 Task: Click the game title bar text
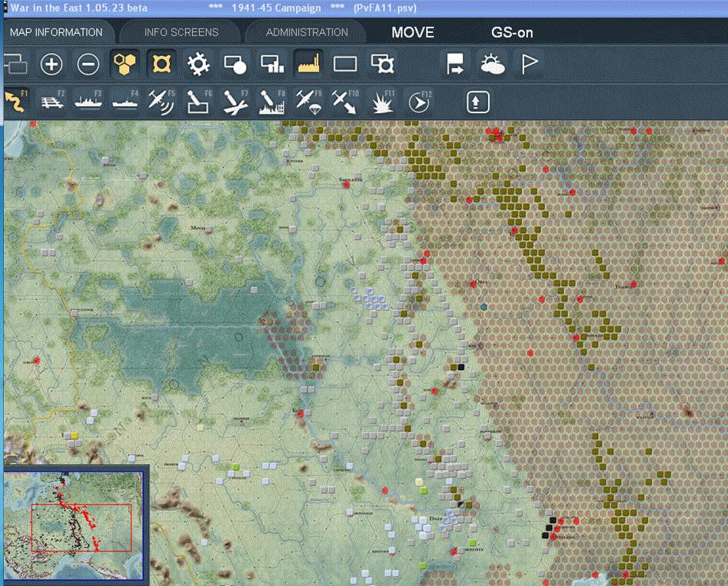[x=213, y=8]
